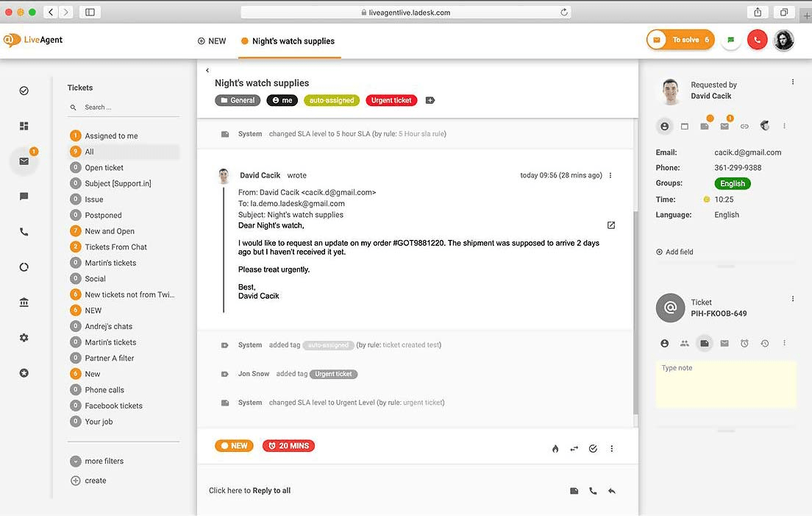Image resolution: width=812 pixels, height=516 pixels.
Task: Toggle the English group badge
Action: point(733,183)
